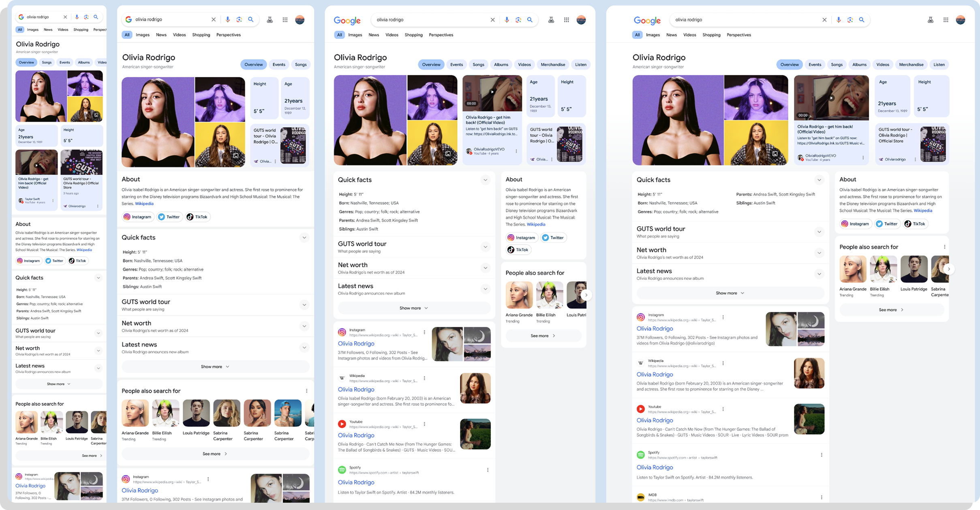Open People also search three-dot menu, widest layout
The height and width of the screenshot is (510, 980).
pyautogui.click(x=944, y=247)
